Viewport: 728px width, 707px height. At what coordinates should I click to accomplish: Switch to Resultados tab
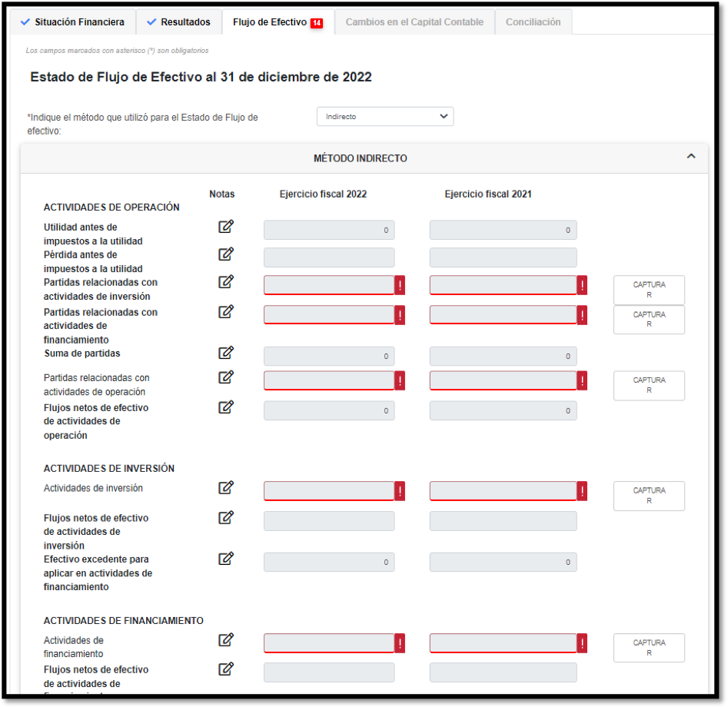point(179,22)
